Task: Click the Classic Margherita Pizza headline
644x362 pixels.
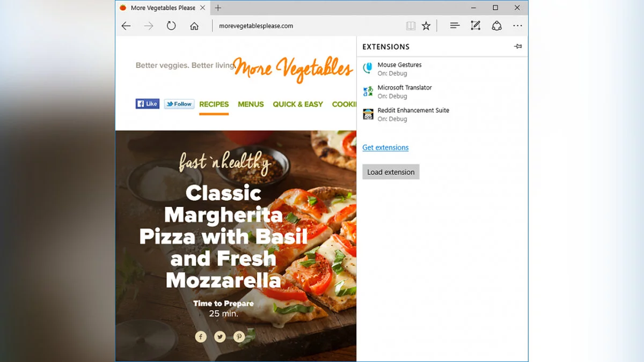Action: [x=223, y=237]
